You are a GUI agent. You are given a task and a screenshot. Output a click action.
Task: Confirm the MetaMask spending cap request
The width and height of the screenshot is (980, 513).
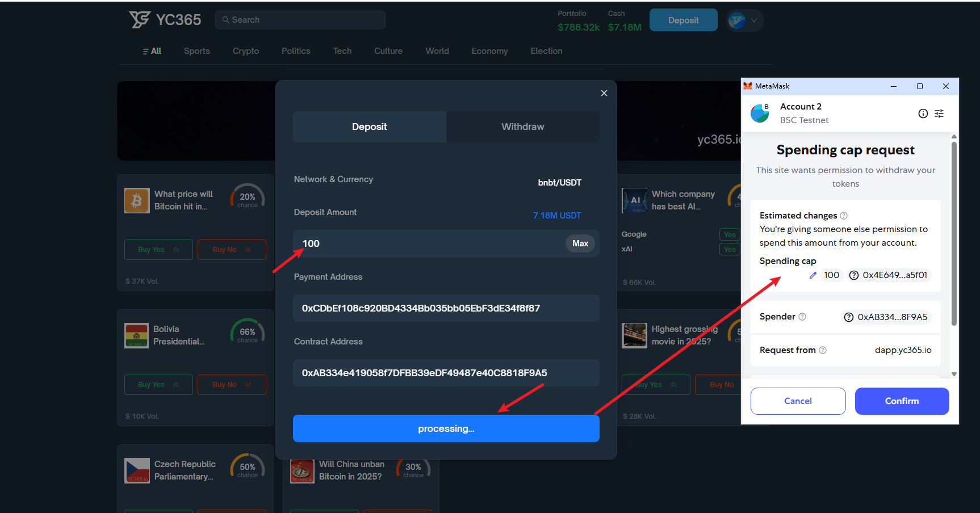[902, 401]
